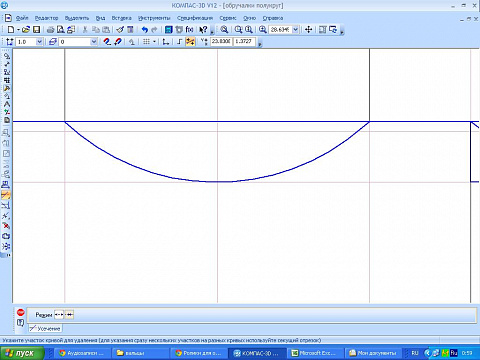
Task: Open the вальцы folder taskbar item
Action: (139, 353)
